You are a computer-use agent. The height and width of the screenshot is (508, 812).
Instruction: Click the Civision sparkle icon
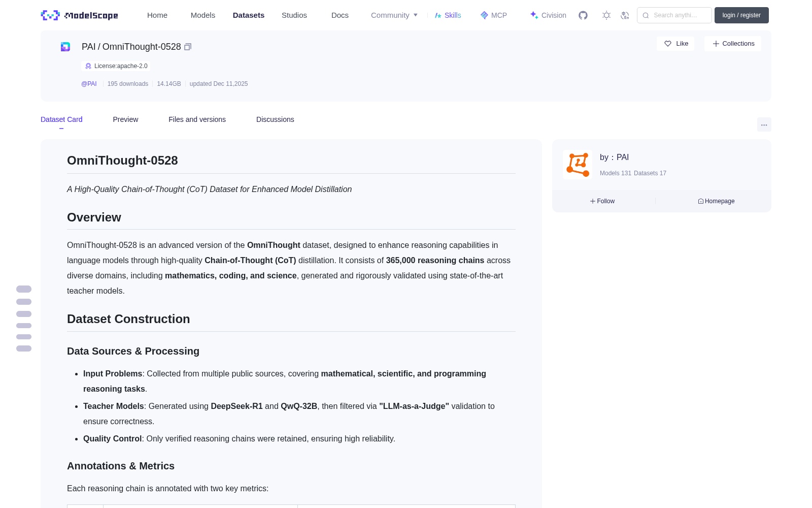pyautogui.click(x=534, y=15)
